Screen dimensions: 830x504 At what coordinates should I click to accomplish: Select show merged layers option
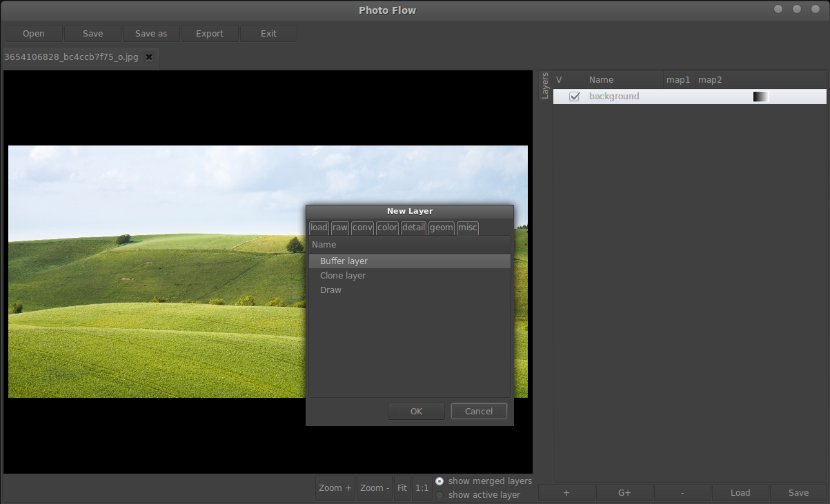pos(439,481)
